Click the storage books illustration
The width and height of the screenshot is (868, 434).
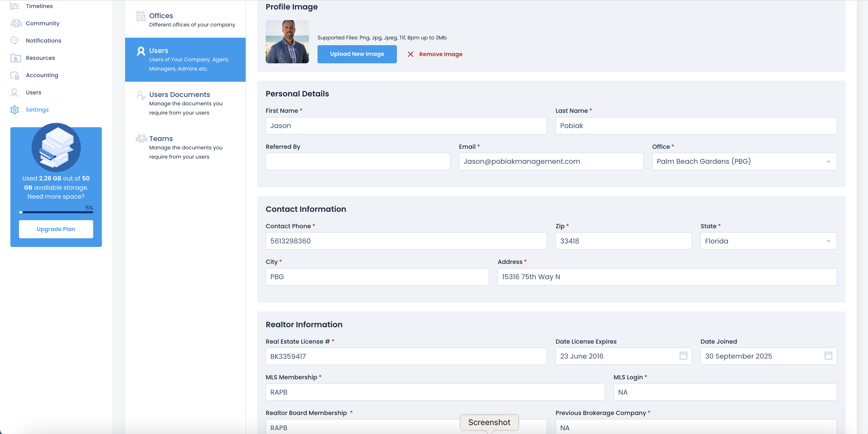pos(56,147)
